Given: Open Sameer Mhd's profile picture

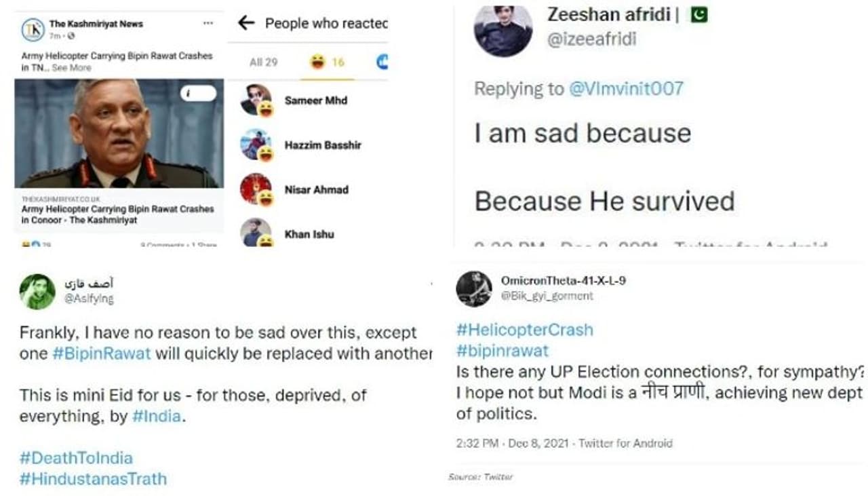Looking at the screenshot, I should (256, 100).
